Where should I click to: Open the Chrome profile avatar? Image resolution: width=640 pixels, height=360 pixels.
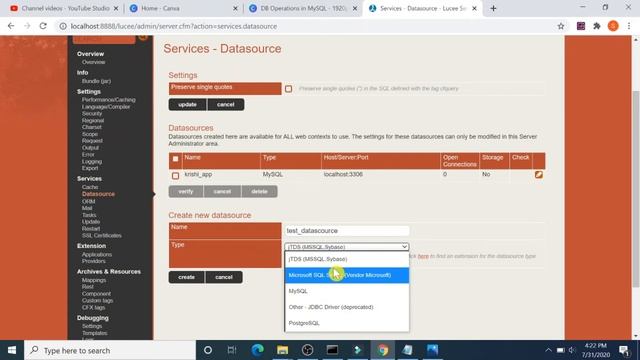613,26
